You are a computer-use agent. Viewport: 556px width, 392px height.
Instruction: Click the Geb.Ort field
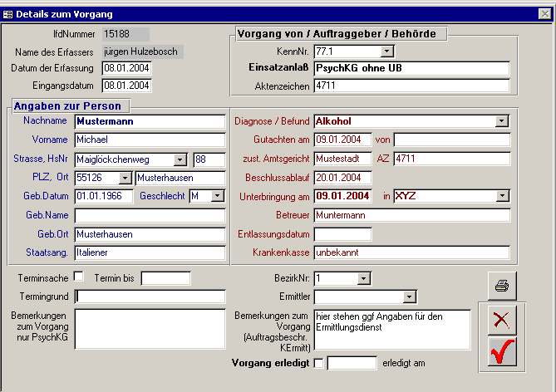[x=150, y=234]
